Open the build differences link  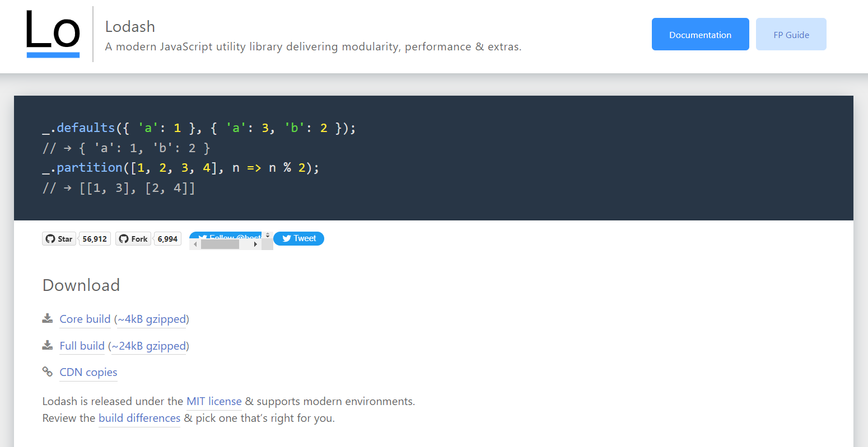139,418
